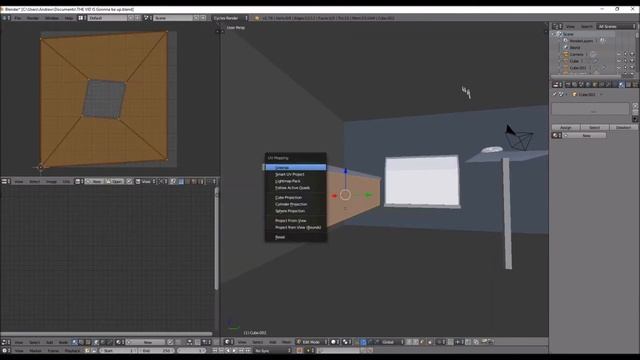This screenshot has height=360, width=640.
Task: Add a new scene
Action: (196, 18)
